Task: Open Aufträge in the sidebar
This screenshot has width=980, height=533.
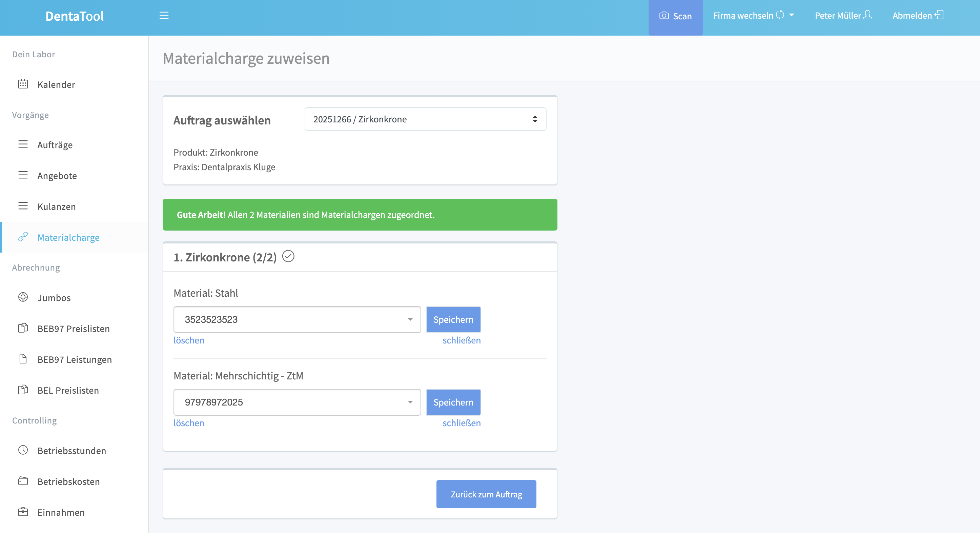Action: (x=55, y=145)
